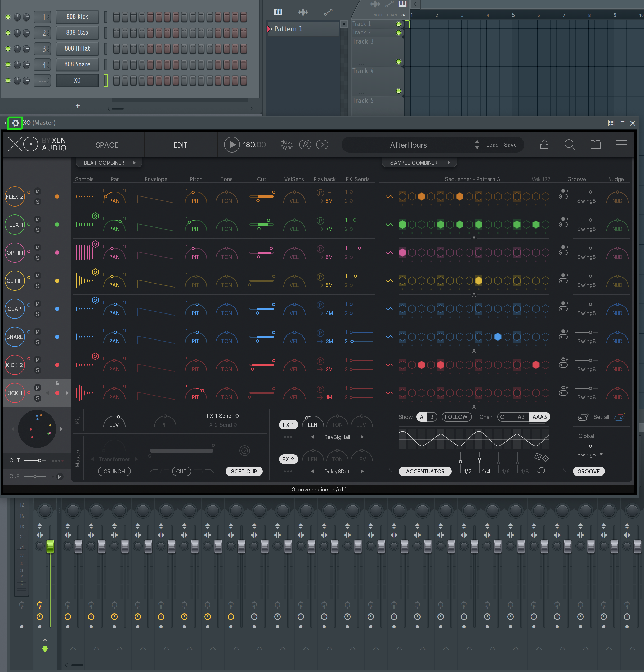Click the mixer Master fader handle

tap(50, 546)
